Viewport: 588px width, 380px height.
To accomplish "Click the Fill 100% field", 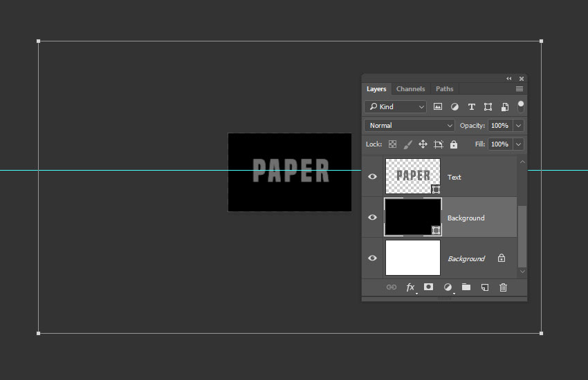I will coord(500,144).
